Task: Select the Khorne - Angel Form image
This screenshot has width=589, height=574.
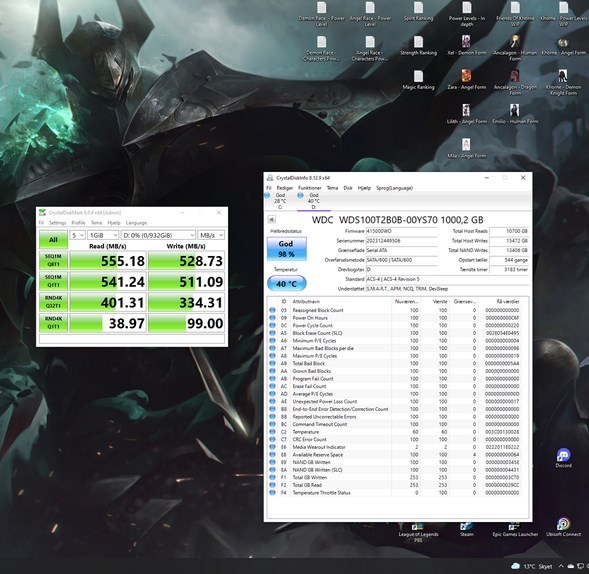Action: coord(563,46)
